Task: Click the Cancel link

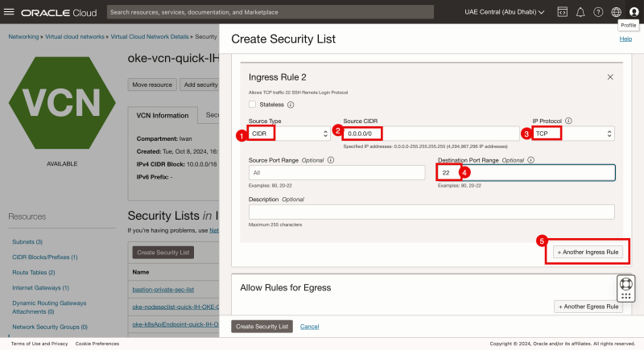Action: pyautogui.click(x=309, y=326)
